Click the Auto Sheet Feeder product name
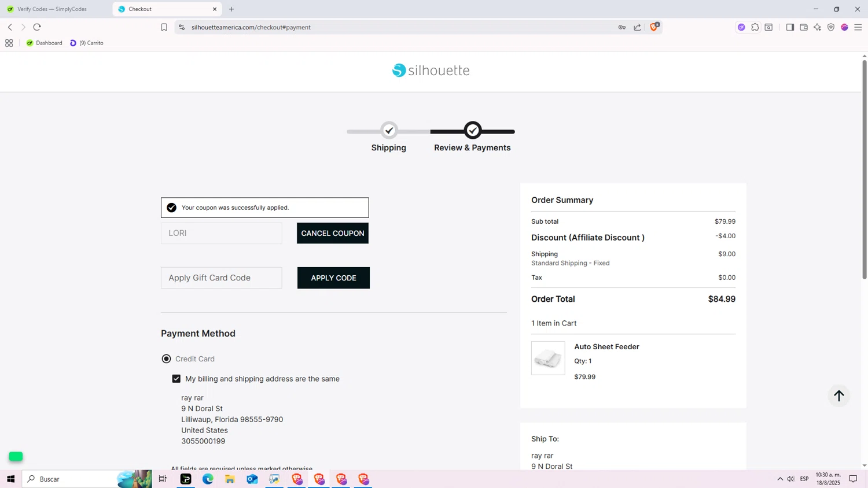Screen dimensions: 868x488 [x=606, y=347]
